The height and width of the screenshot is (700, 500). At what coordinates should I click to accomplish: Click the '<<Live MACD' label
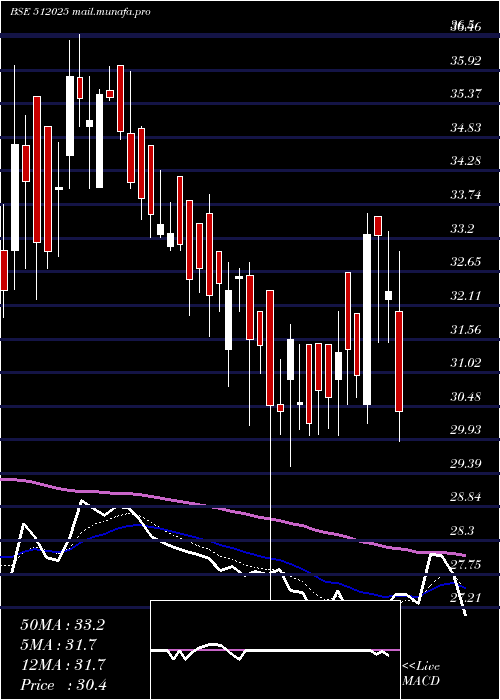[x=421, y=674]
